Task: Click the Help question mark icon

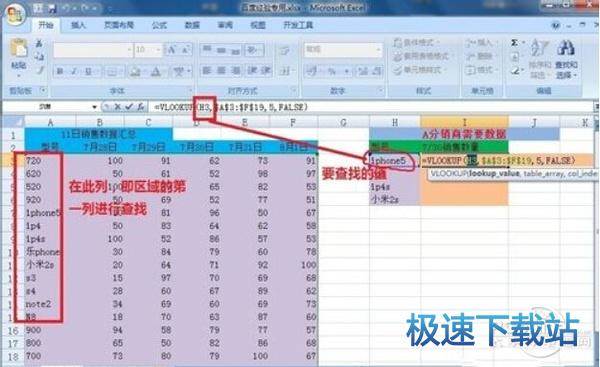Action: pyautogui.click(x=555, y=26)
